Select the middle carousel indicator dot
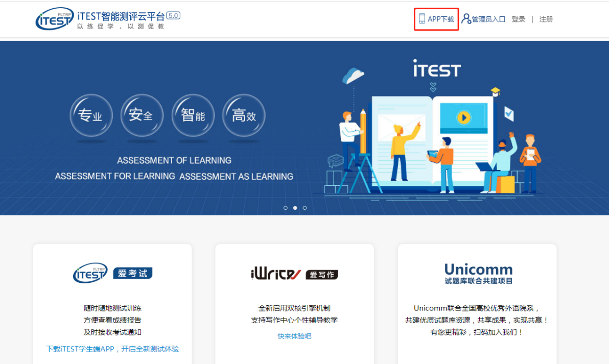The width and height of the screenshot is (609, 364). click(295, 208)
